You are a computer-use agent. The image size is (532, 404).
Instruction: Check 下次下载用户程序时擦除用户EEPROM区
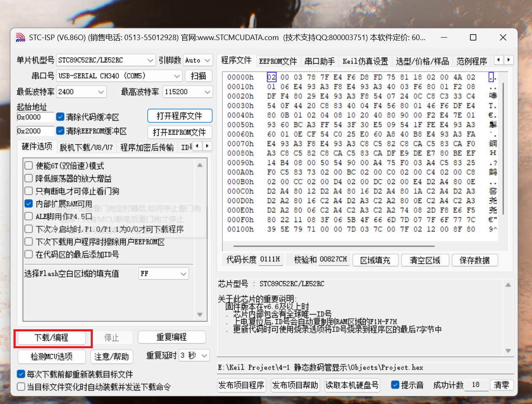(28, 241)
